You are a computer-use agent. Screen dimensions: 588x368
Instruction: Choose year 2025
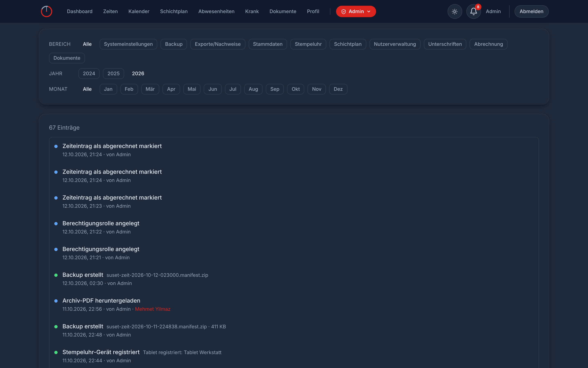click(x=114, y=74)
